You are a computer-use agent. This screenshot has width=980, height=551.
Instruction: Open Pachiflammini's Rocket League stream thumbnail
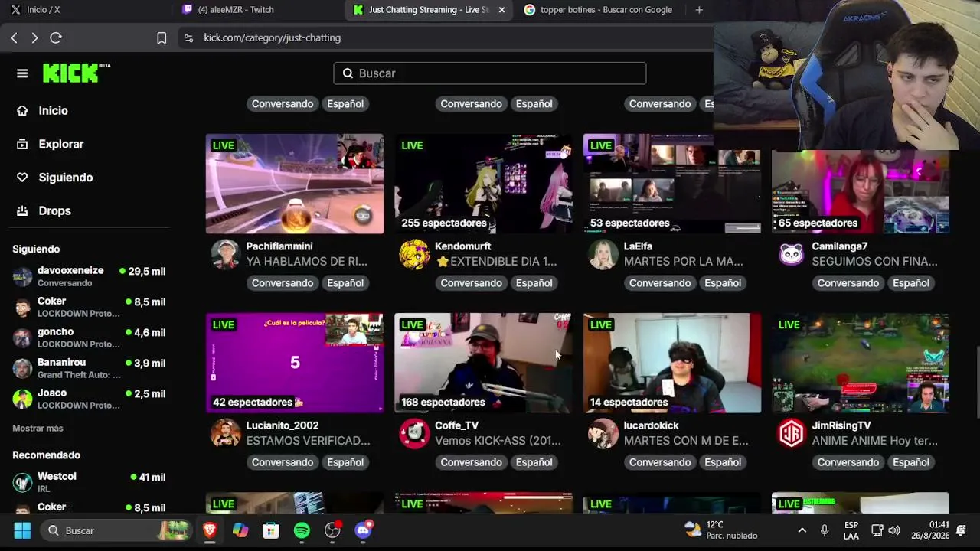point(295,184)
